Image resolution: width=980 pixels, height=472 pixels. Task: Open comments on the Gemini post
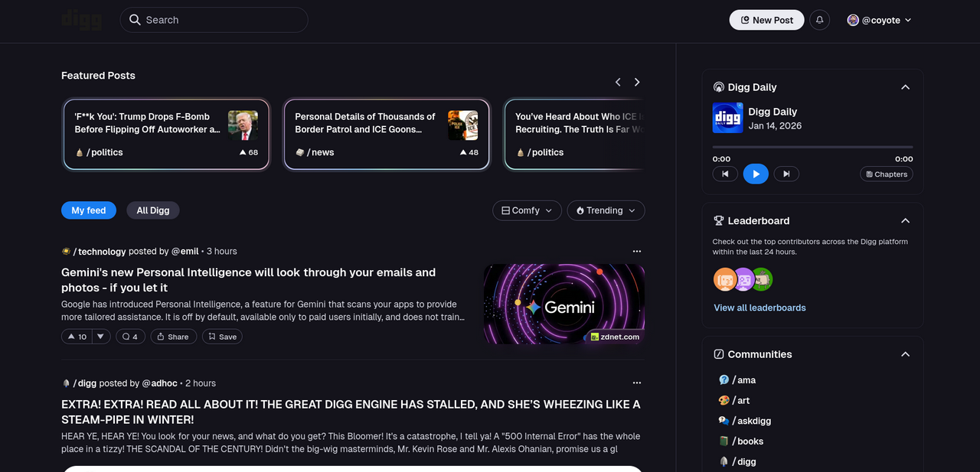pos(130,337)
